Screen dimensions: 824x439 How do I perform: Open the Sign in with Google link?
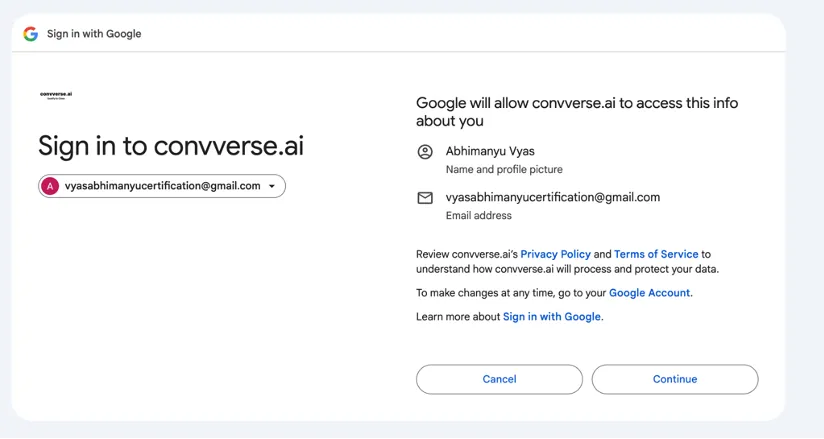point(552,317)
